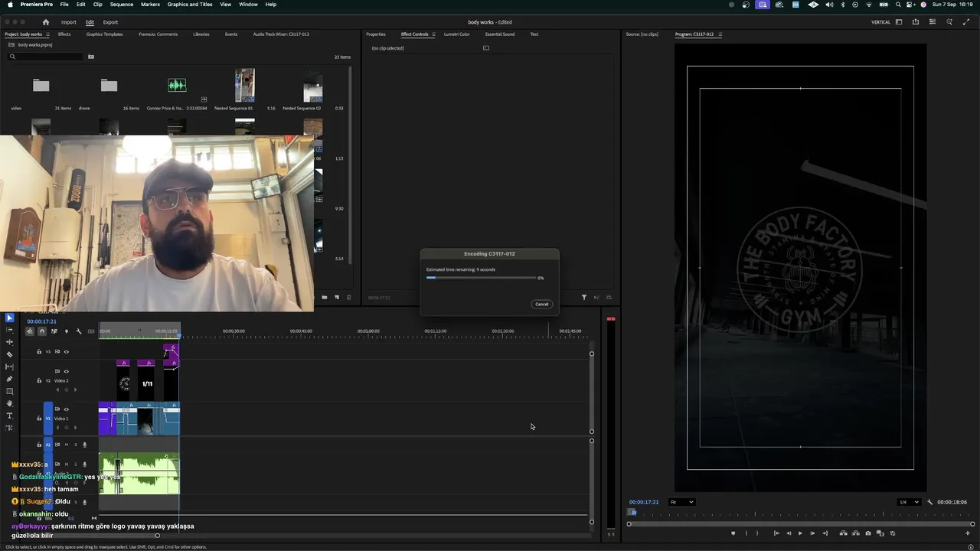Go to the Export workspace
This screenshot has width=980, height=551.
[110, 22]
